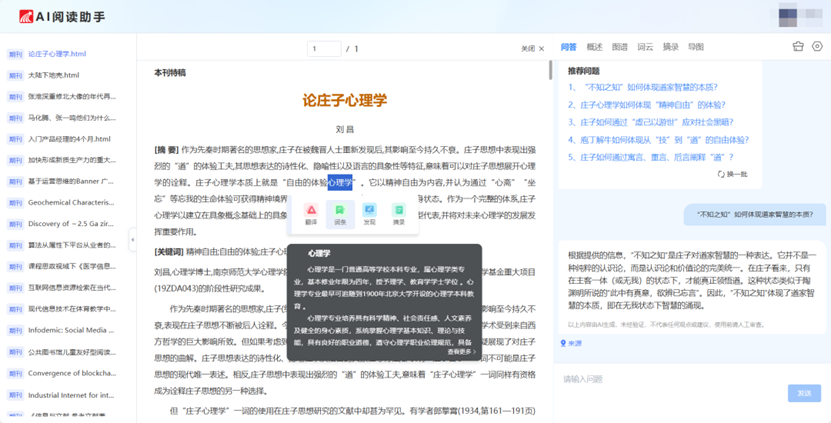The image size is (831, 423).
Task: Click the highlighted word 心理学 in abstract
Action: (x=340, y=182)
